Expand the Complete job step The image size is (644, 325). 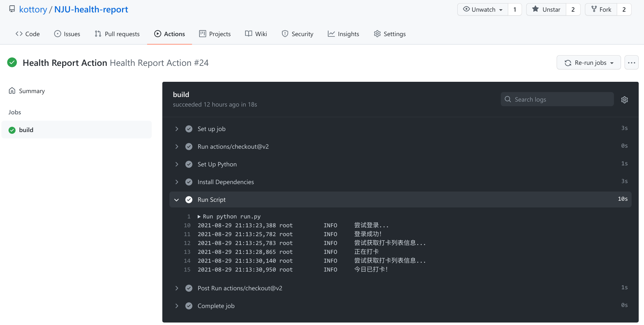(x=400, y=306)
